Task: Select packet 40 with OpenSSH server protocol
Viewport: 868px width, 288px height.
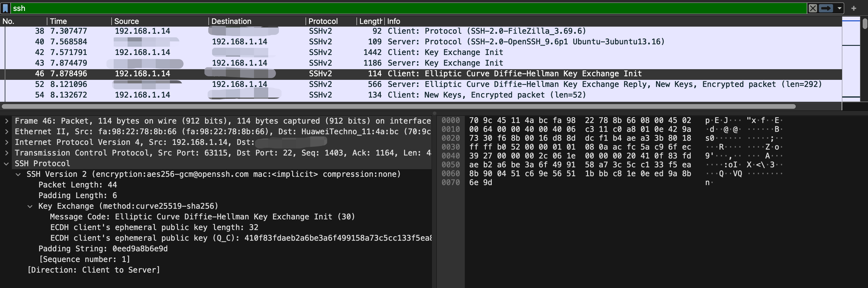Action: point(421,42)
